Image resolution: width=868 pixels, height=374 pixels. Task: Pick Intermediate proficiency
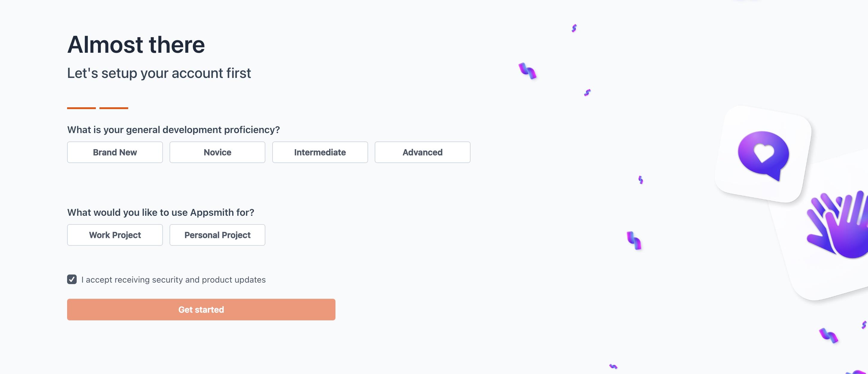coord(320,152)
